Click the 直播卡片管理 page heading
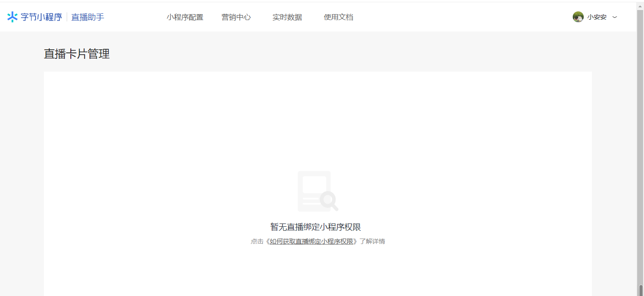This screenshot has width=644, height=296. [x=77, y=54]
